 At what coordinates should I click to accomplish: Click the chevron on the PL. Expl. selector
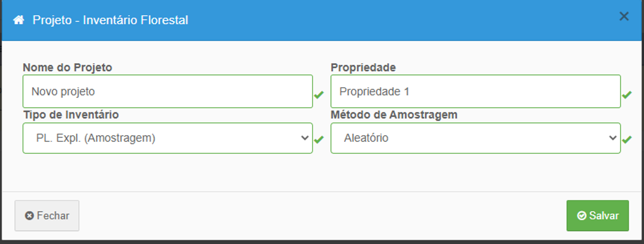[305, 138]
